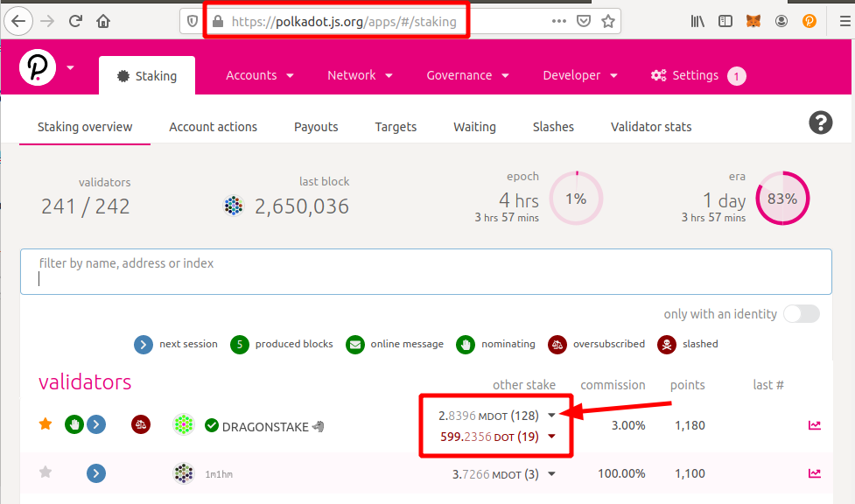The width and height of the screenshot is (855, 504).
Task: Click the browser forward arrow
Action: coord(47,21)
